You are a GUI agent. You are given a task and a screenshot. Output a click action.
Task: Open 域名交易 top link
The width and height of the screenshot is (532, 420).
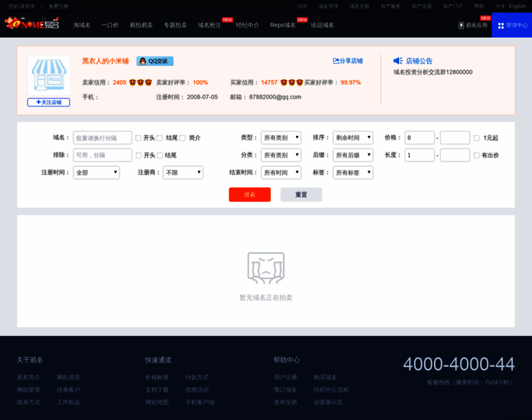coord(359,6)
